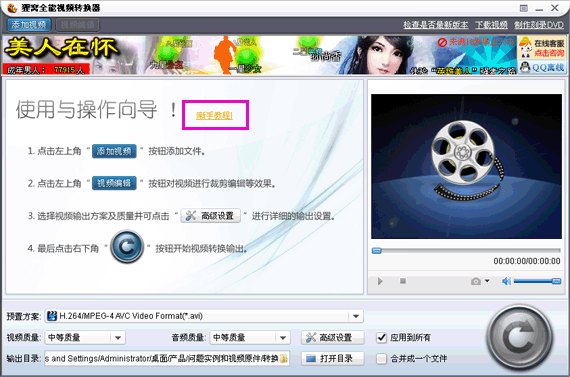Open the 预置方案 format dropdown
The height and width of the screenshot is (377, 570).
(356, 316)
